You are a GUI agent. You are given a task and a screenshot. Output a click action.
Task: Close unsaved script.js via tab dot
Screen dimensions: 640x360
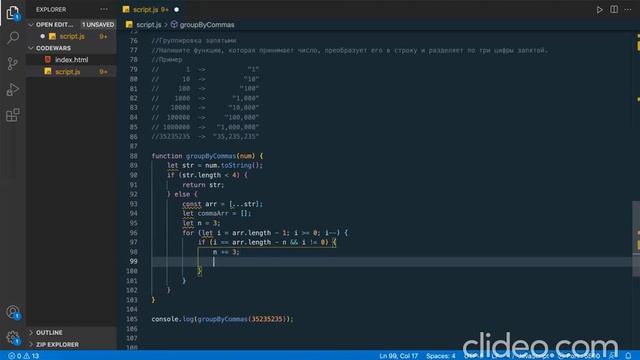[176, 9]
